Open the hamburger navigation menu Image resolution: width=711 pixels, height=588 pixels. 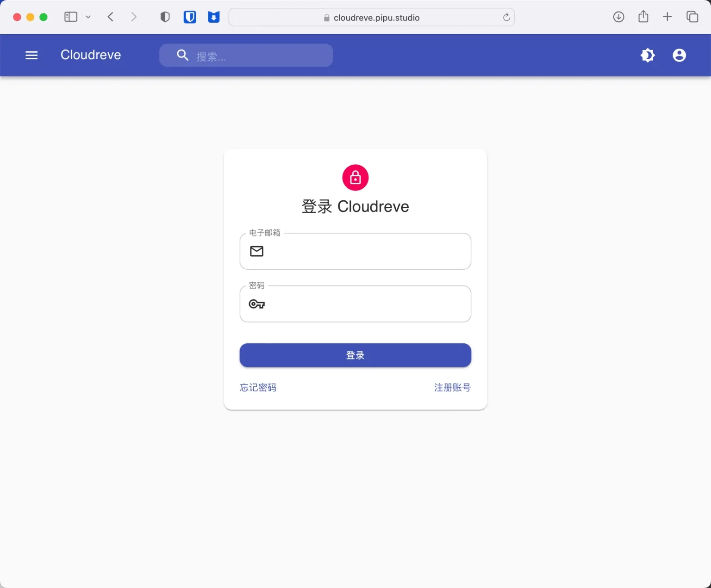31,56
